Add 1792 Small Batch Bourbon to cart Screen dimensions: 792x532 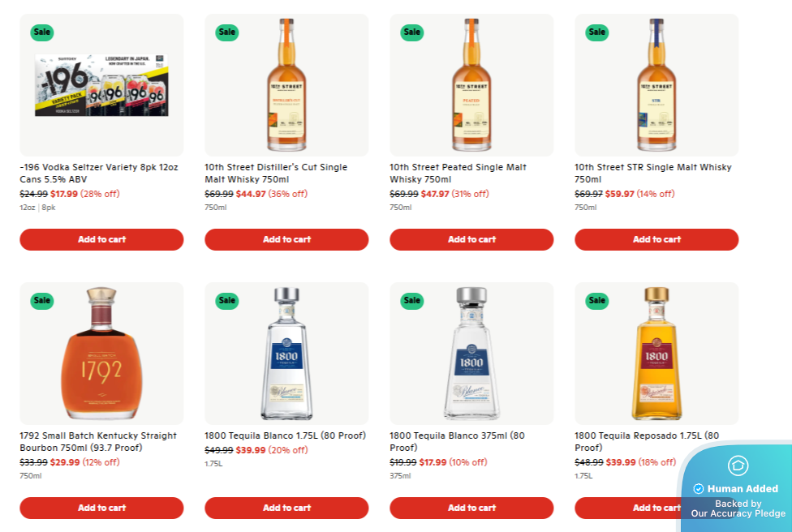click(101, 508)
